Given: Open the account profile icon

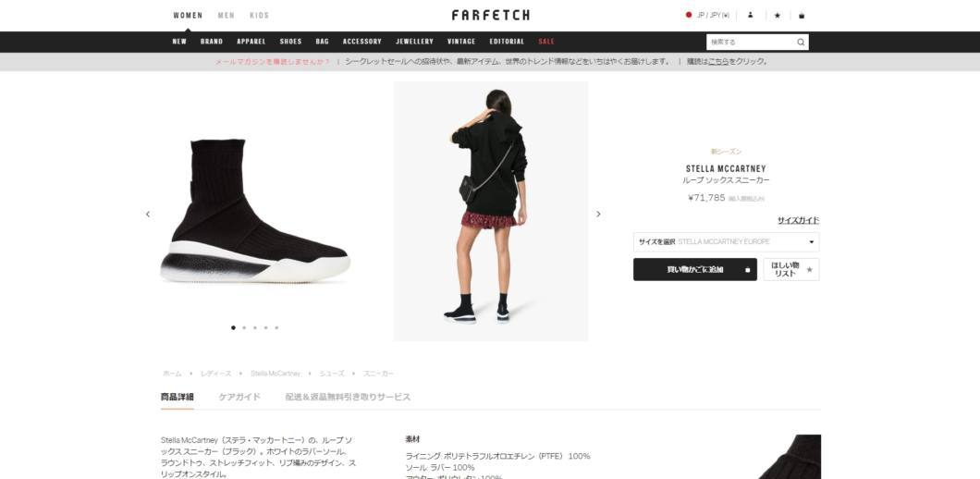Looking at the screenshot, I should point(750,15).
